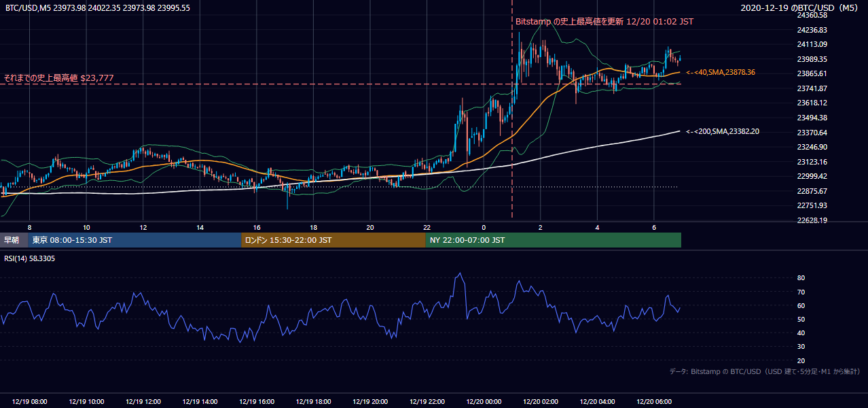Select the ロンドン 15:30-22:00 JST session bar
Screen dimensions: 868x408
[x=333, y=240]
